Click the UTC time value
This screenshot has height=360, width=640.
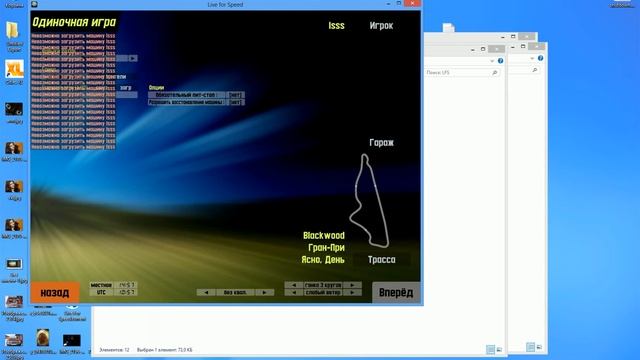pyautogui.click(x=126, y=292)
